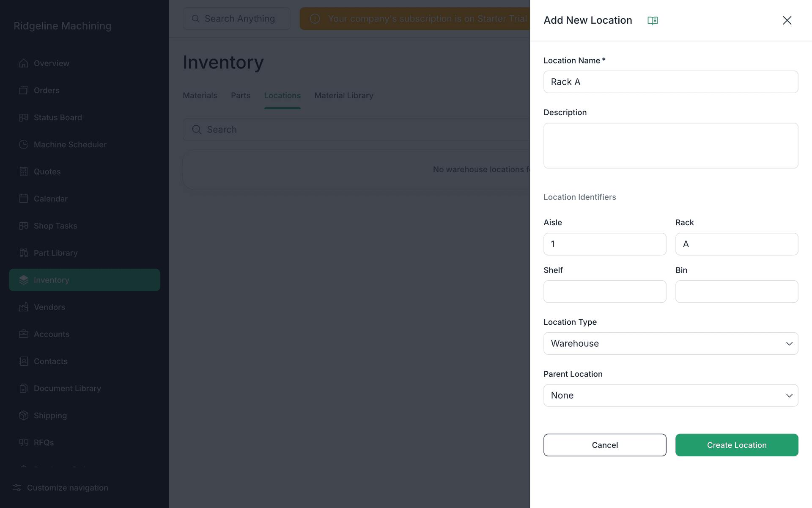Click the Machine Scheduler clock icon
This screenshot has height=508, width=812.
24,144
